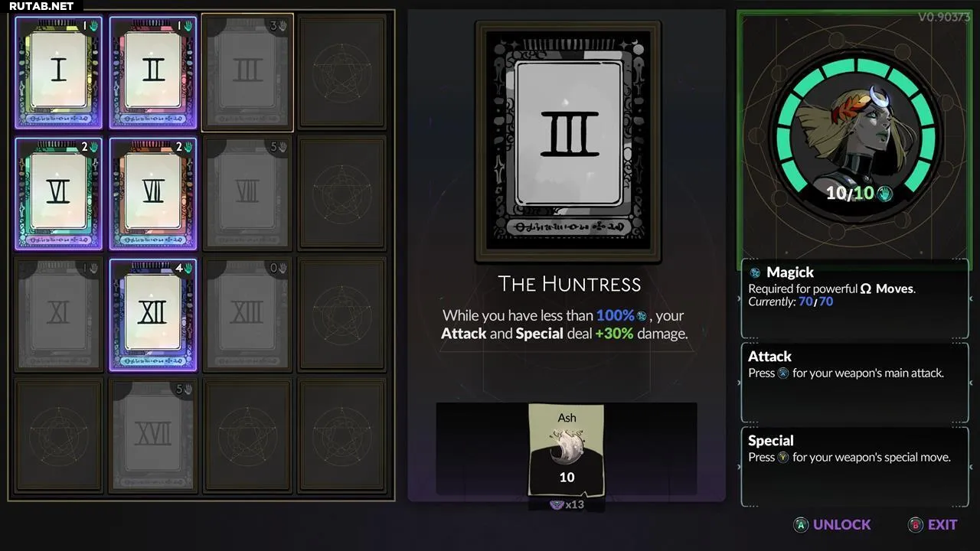Click the Unlock button

click(x=832, y=524)
